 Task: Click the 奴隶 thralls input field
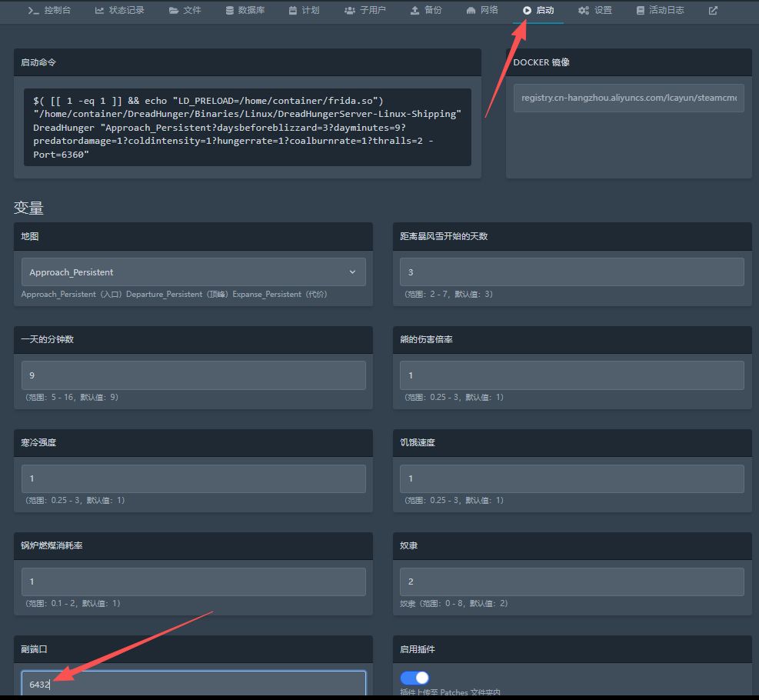point(571,582)
